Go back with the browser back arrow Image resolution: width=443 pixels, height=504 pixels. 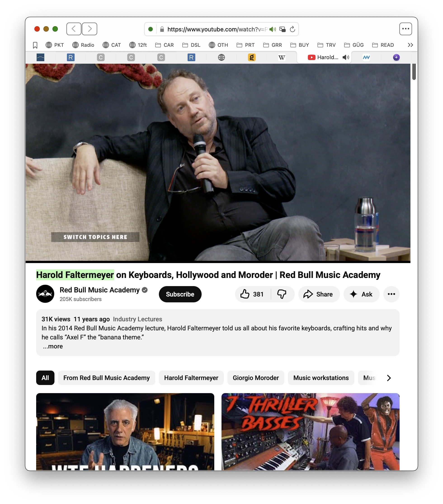pos(74,29)
